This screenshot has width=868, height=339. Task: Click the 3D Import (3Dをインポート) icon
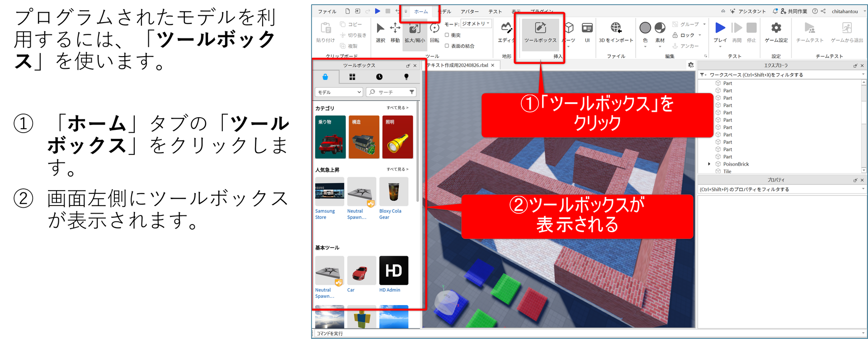[616, 32]
